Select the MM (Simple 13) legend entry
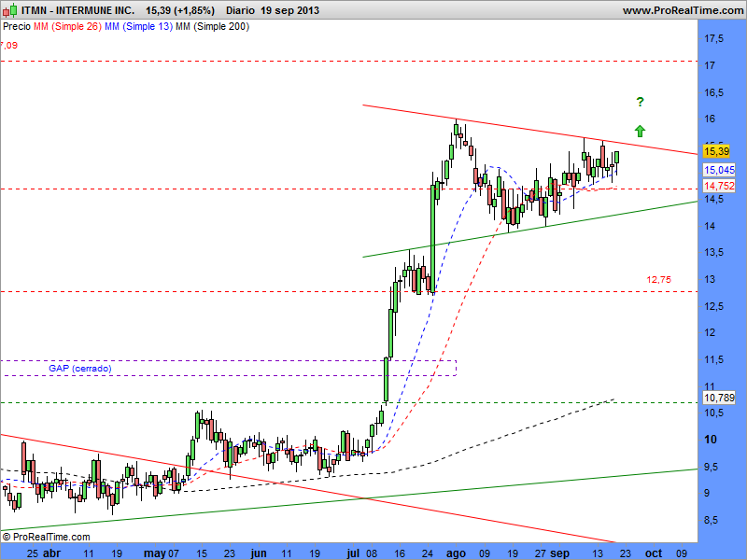Image resolution: width=747 pixels, height=560 pixels. (x=138, y=27)
